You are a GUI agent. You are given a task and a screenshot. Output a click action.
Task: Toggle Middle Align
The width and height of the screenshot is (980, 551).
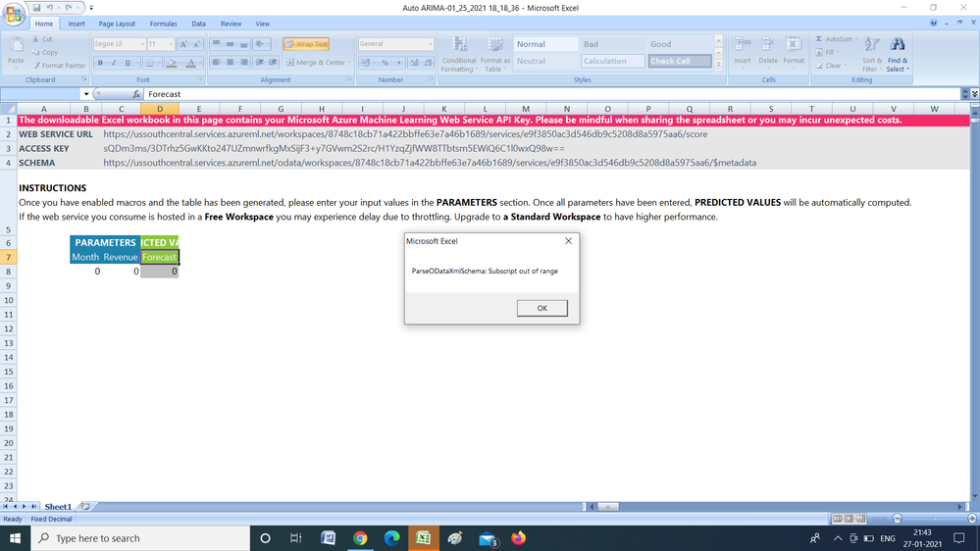point(230,44)
